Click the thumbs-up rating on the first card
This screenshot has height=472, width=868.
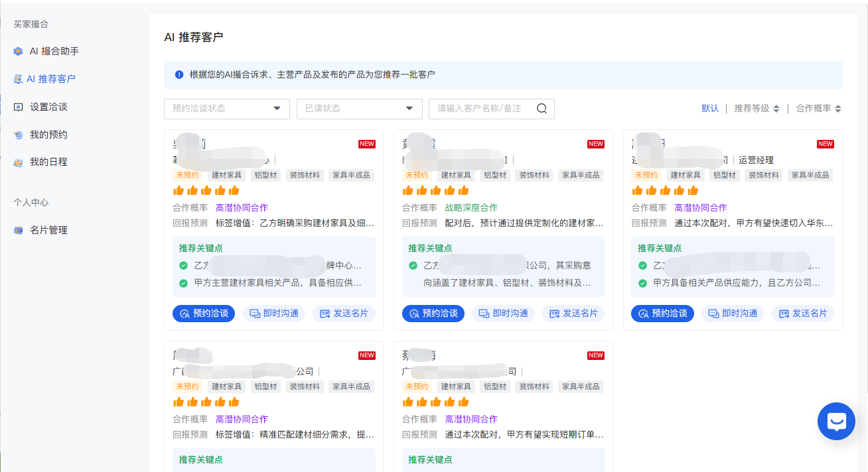[206, 190]
